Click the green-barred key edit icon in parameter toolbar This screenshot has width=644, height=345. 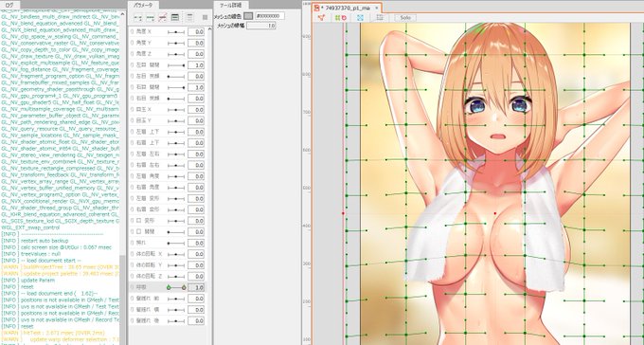click(x=175, y=18)
